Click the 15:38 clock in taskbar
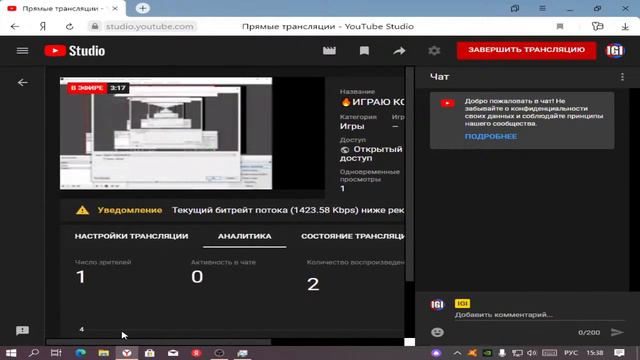This screenshot has height=360, width=640. point(595,353)
